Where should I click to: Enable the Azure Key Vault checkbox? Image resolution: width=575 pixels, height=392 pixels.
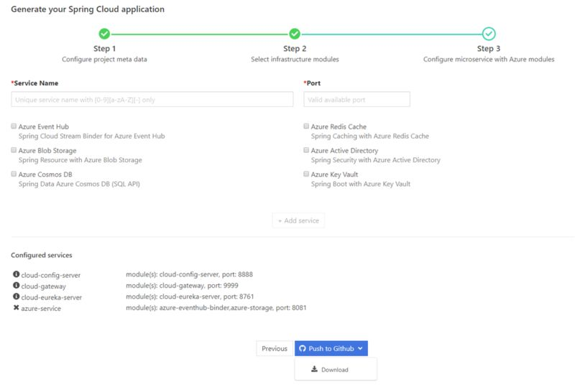click(306, 174)
